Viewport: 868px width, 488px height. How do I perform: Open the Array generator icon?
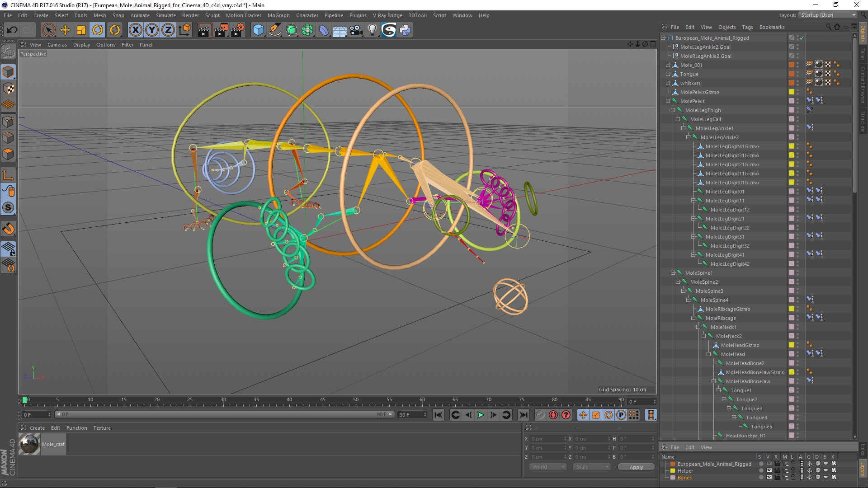(x=307, y=30)
